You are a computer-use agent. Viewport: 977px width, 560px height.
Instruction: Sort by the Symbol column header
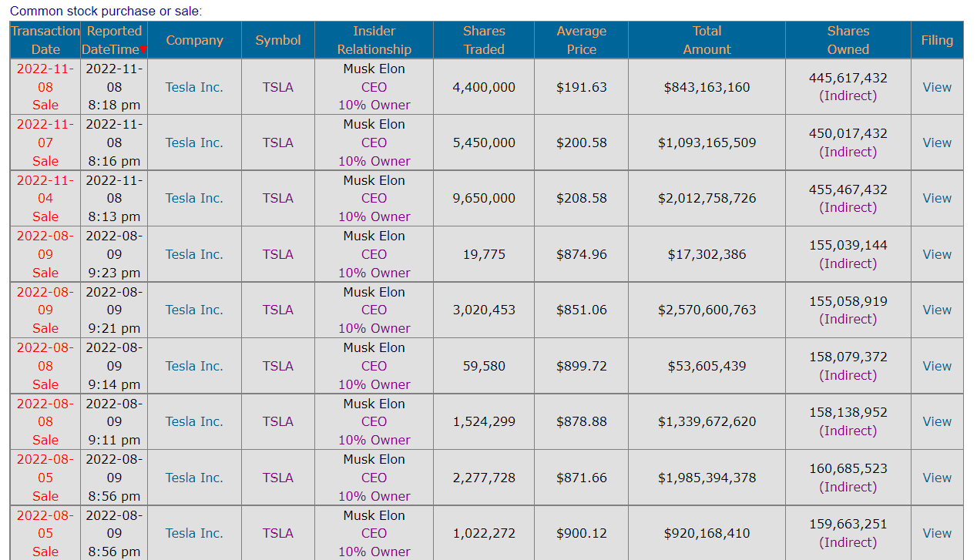click(x=278, y=40)
